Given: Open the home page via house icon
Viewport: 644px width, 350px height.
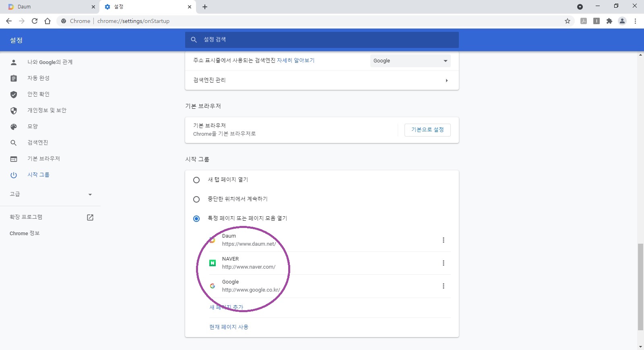Looking at the screenshot, I should (47, 21).
